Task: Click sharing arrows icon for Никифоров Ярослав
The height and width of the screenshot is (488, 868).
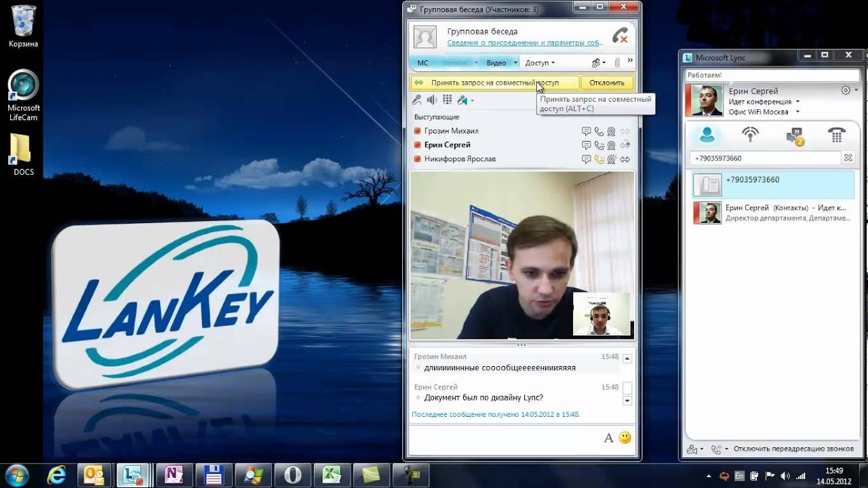Action: [625, 159]
